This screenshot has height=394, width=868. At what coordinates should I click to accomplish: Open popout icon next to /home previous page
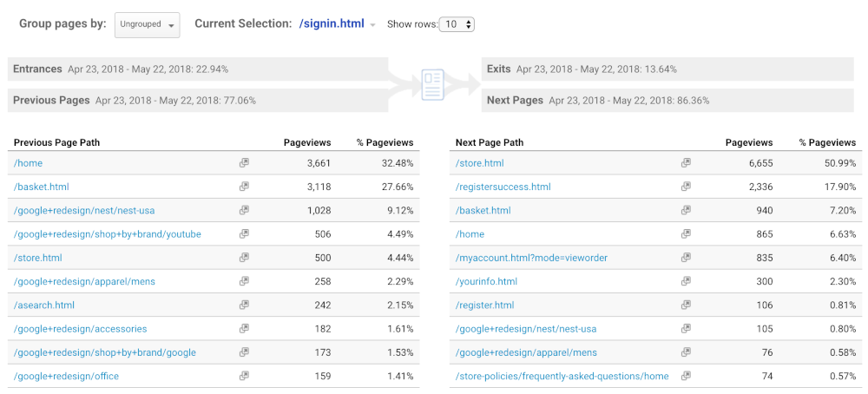click(x=244, y=163)
